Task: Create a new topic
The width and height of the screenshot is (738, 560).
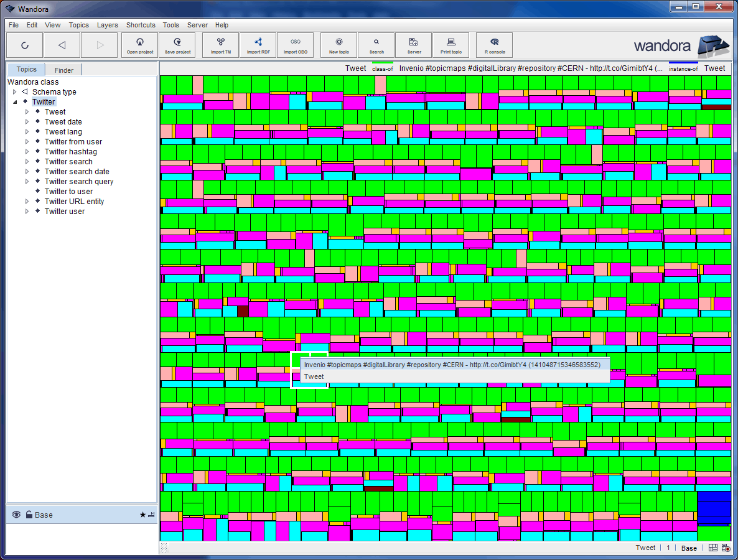Action: click(338, 45)
